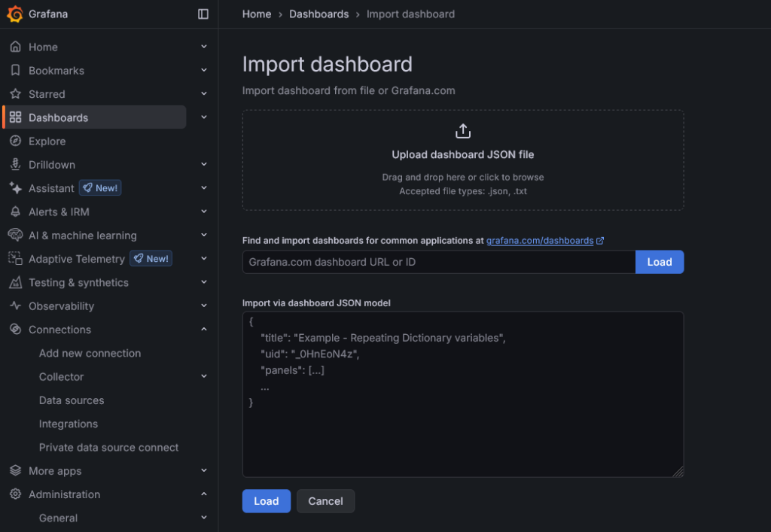Click the Assistant sparkle icon
Image resolution: width=771 pixels, height=532 pixels.
[x=15, y=188]
